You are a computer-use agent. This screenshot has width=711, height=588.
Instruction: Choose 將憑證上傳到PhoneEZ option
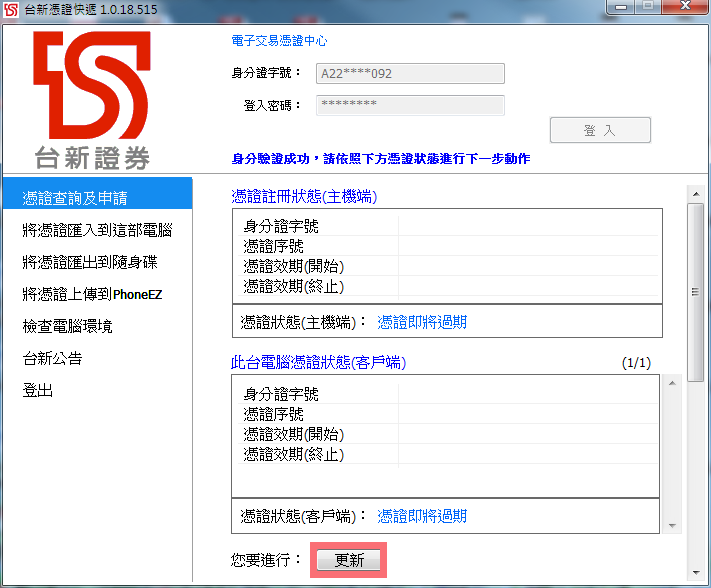pos(93,294)
